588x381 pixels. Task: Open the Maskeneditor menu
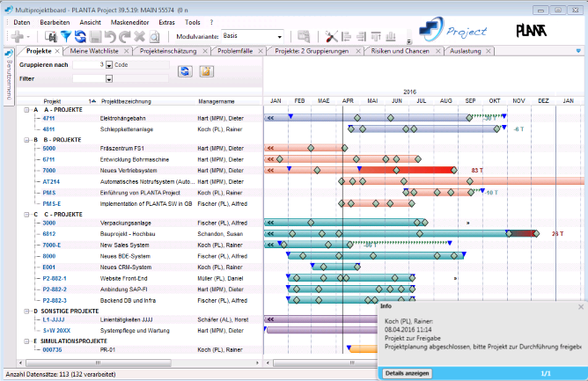point(129,23)
